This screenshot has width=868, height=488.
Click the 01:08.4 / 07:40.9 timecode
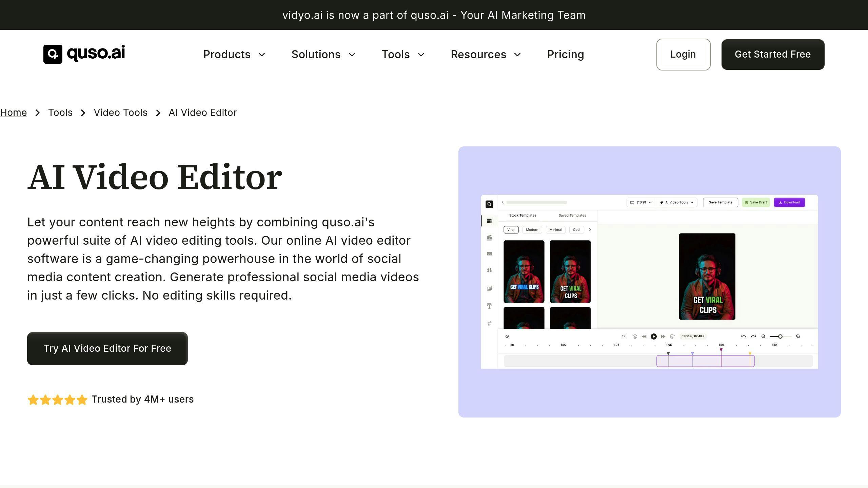[693, 336]
